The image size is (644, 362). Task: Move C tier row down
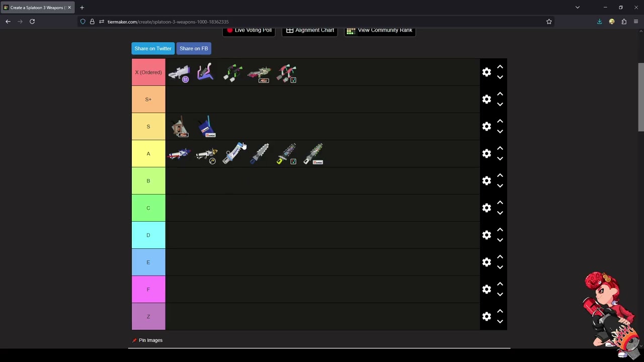coord(500,213)
